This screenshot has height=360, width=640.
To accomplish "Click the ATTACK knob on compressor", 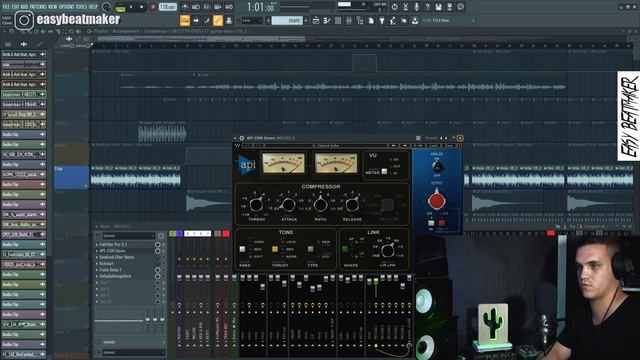I will pos(288,204).
